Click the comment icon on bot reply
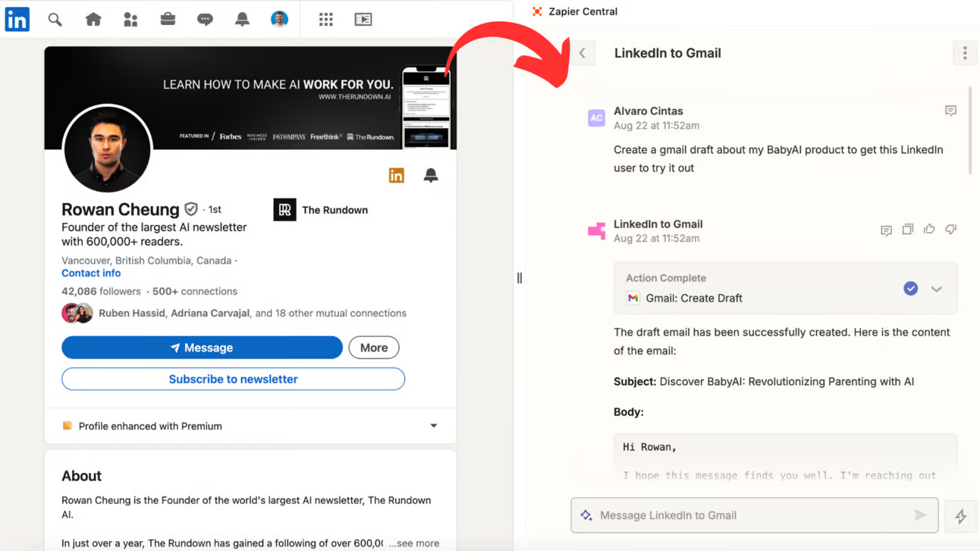The width and height of the screenshot is (980, 551). pyautogui.click(x=886, y=230)
